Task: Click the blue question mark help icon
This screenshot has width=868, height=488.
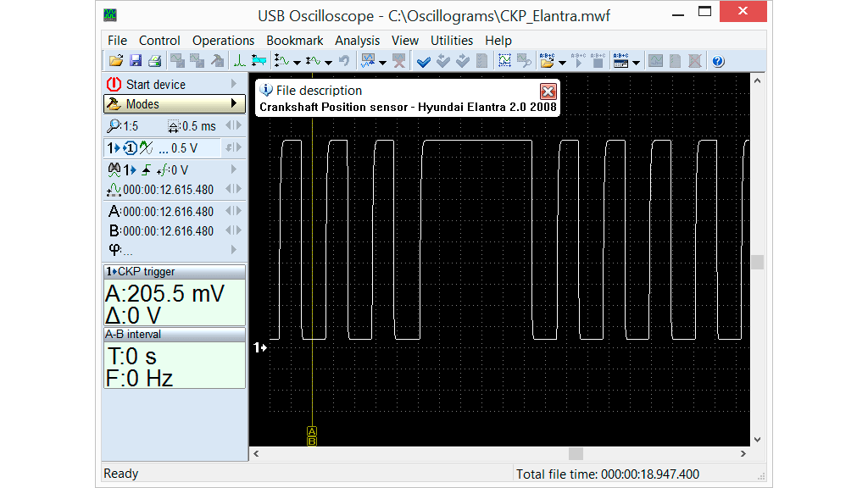Action: 718,61
